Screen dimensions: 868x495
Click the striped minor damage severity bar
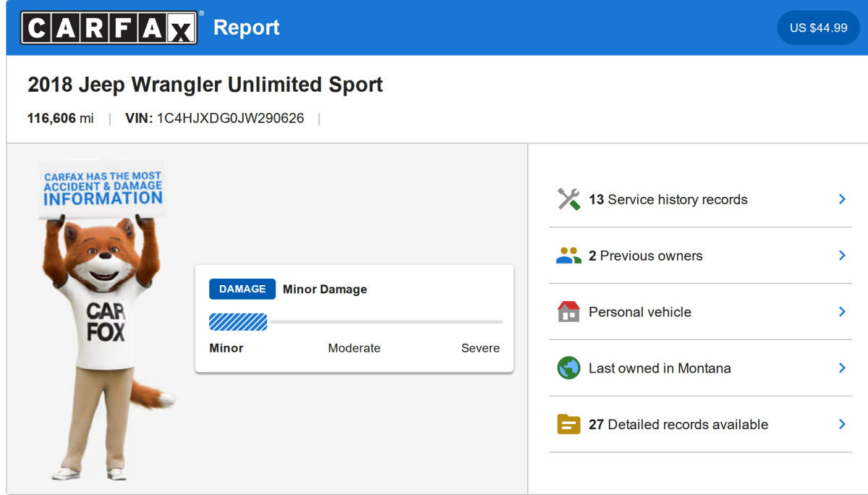coord(238,322)
